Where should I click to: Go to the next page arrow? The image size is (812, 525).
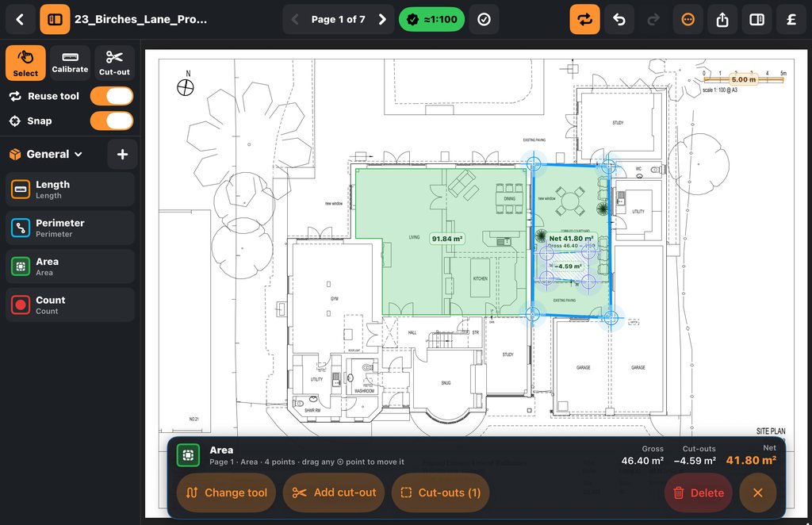(x=382, y=20)
